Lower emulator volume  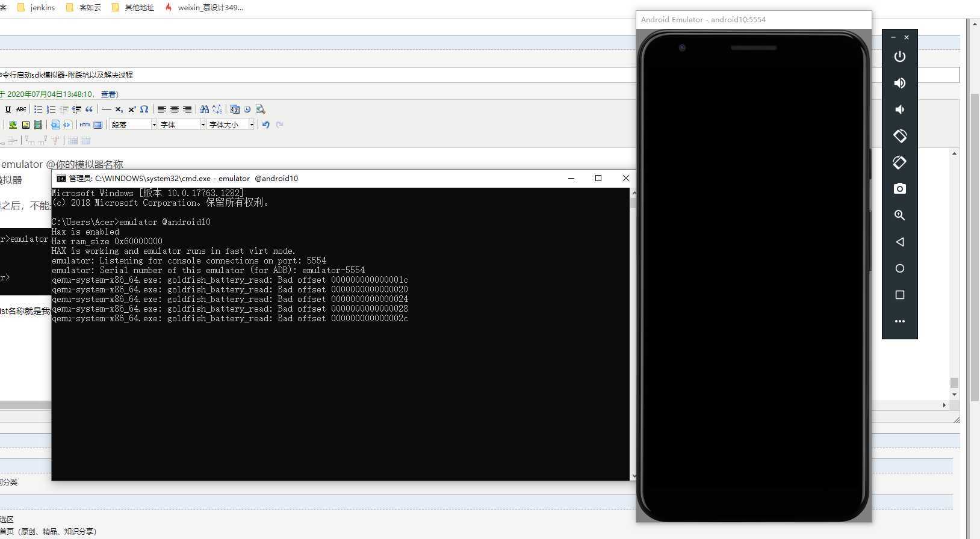899,109
